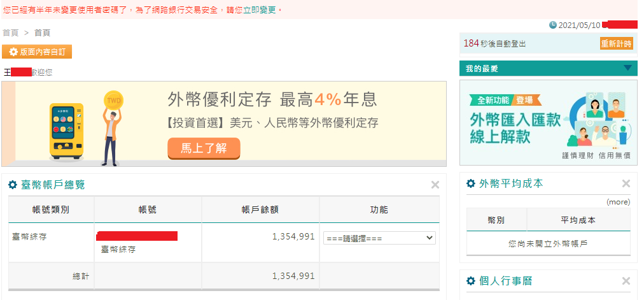Image resolution: width=644 pixels, height=300 pixels.
Task: Open the 外幣匯入匯款線上解款 promotional banner
Action: (549, 122)
